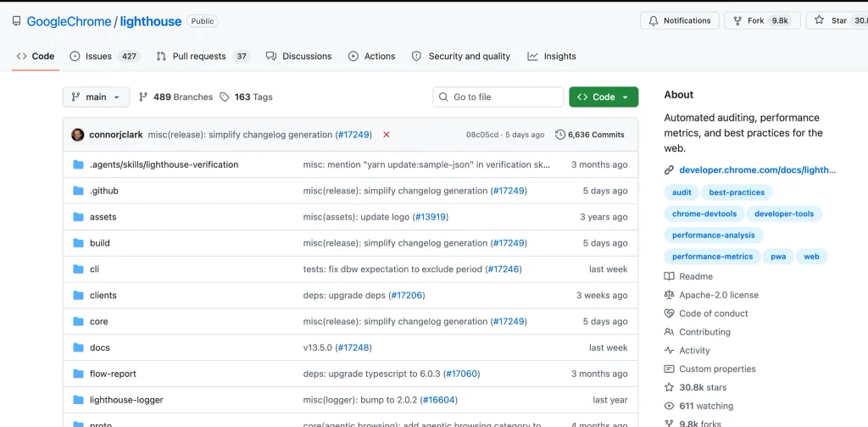
Task: View the 163 Tags link
Action: click(x=247, y=97)
